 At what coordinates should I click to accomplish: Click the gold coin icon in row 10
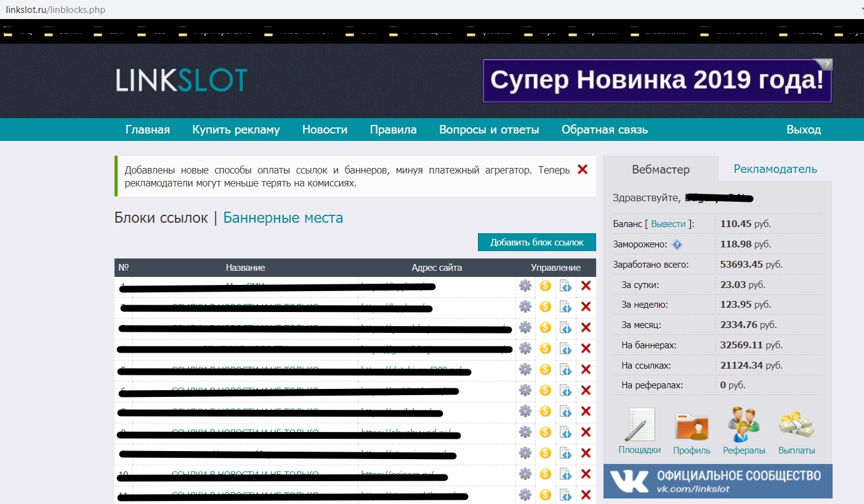[x=545, y=474]
